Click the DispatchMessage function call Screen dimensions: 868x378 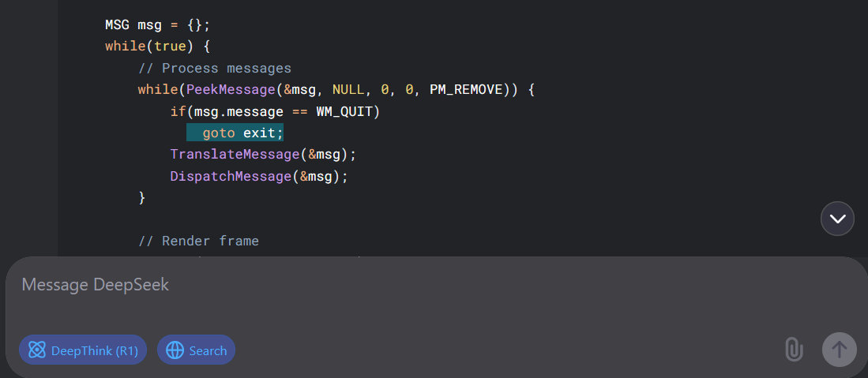pyautogui.click(x=259, y=176)
